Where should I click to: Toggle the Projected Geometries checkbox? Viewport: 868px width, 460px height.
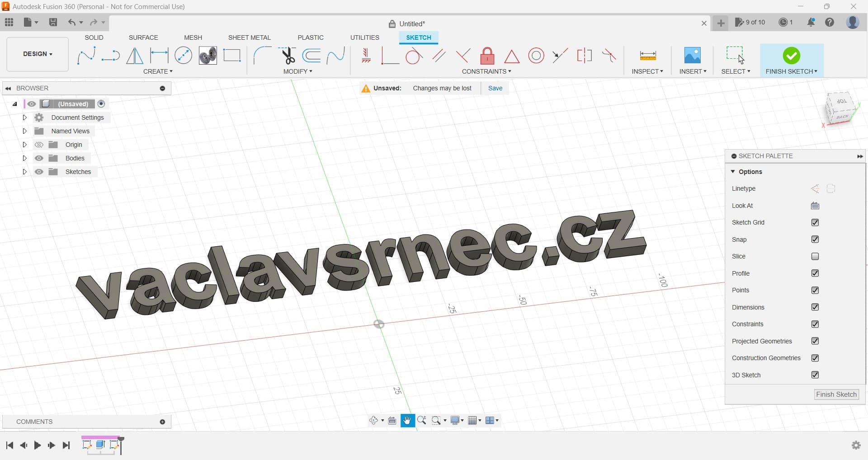coord(815,341)
